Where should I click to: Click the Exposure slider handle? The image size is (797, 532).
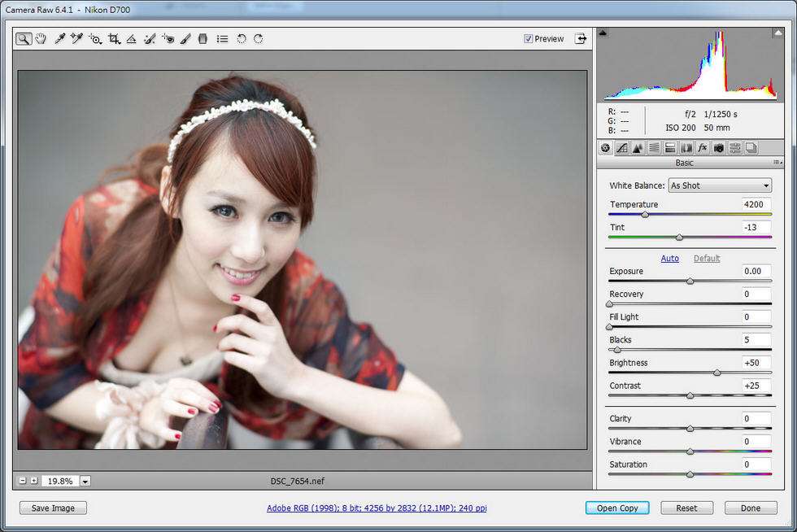pos(690,281)
